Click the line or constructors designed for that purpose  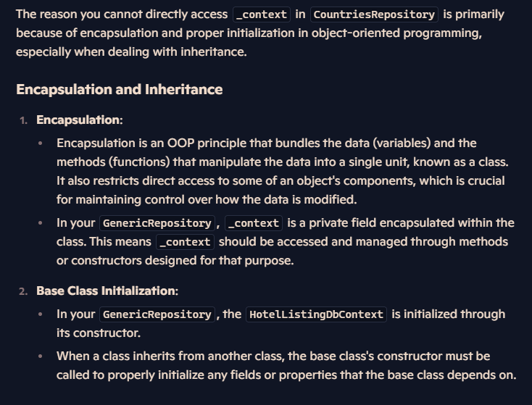click(x=175, y=261)
